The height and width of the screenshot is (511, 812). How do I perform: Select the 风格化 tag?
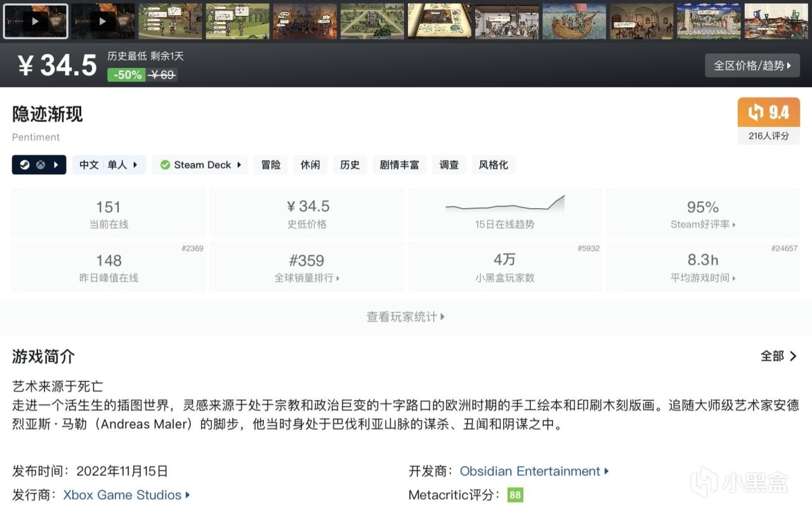[494, 165]
